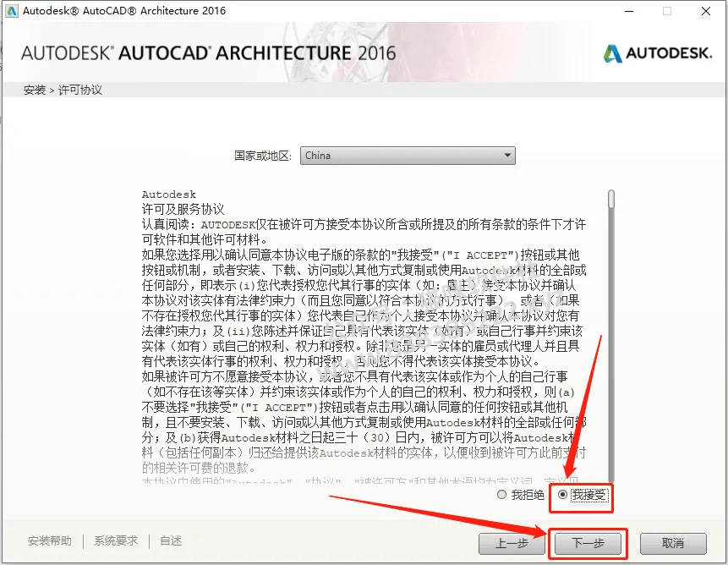Click the 安装 > 许可协议 breadcrumb text
The image size is (728, 565).
click(x=63, y=90)
